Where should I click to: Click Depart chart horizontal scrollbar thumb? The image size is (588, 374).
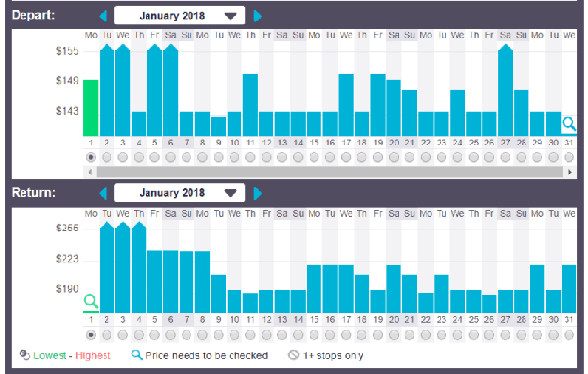[x=329, y=172]
